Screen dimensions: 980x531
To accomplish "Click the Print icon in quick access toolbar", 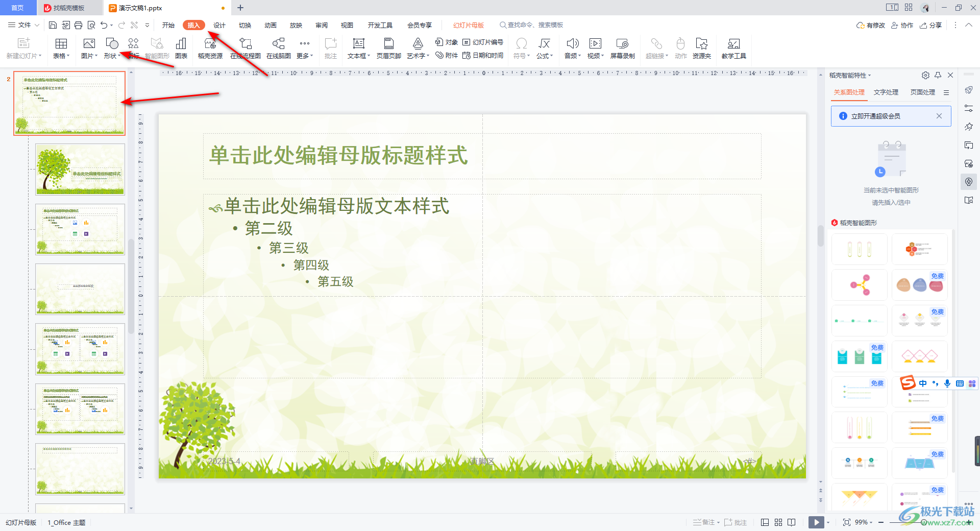I will (78, 25).
